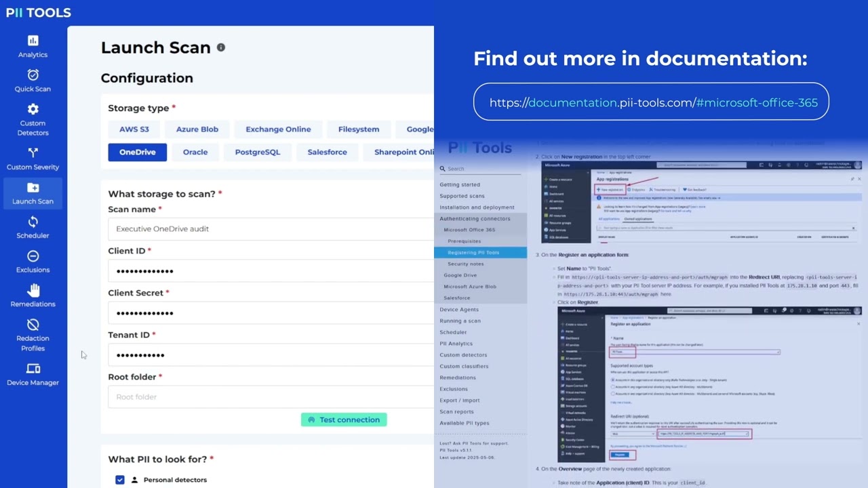Open Device Manager sidebar icon
The width and height of the screenshot is (868, 488).
click(x=33, y=369)
